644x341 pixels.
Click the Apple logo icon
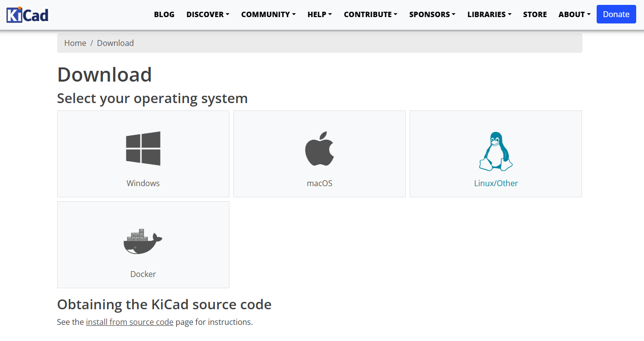tap(319, 149)
